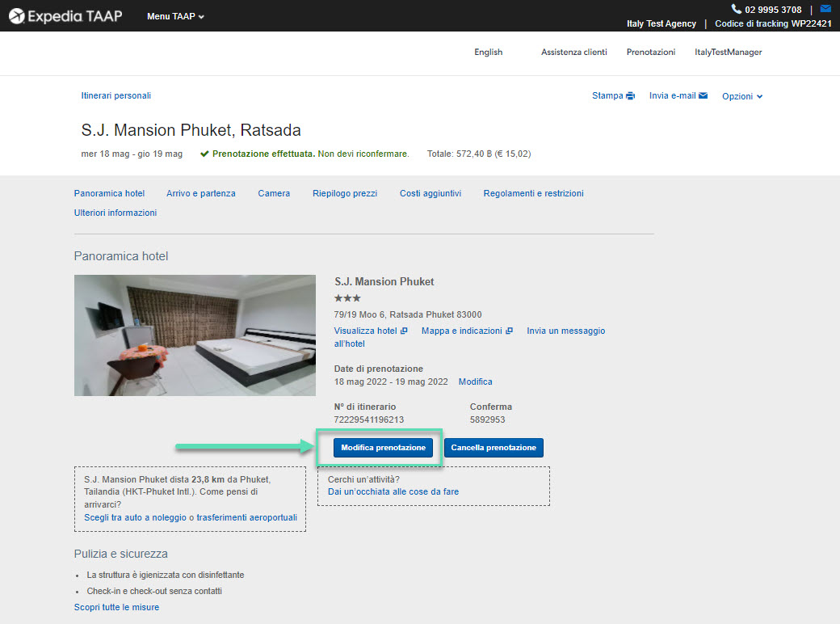Switch language to English
This screenshot has width=840, height=624.
tap(488, 52)
